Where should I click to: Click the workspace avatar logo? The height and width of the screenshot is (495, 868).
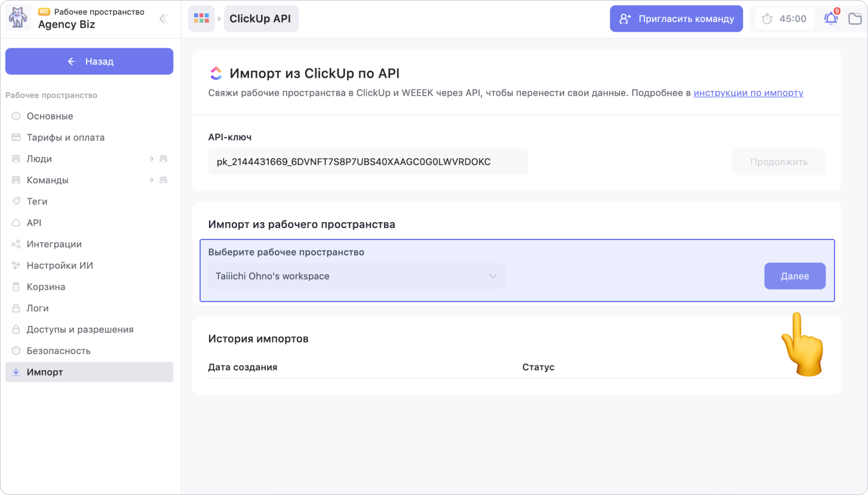point(18,19)
